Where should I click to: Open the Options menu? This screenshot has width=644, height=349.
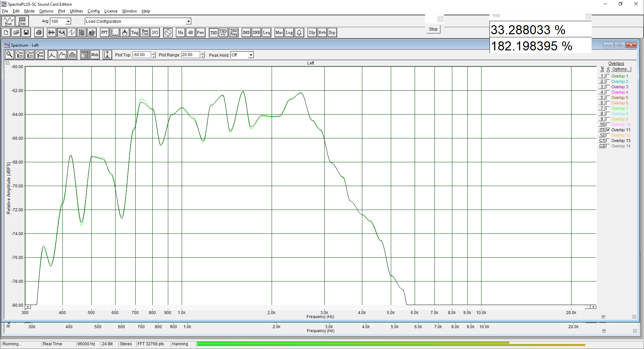(x=46, y=11)
